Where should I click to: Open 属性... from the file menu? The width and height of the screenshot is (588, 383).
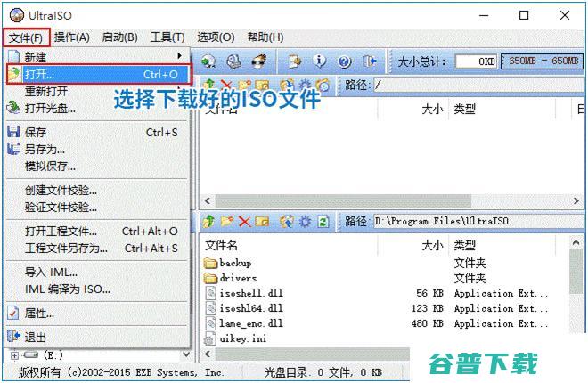(x=97, y=313)
